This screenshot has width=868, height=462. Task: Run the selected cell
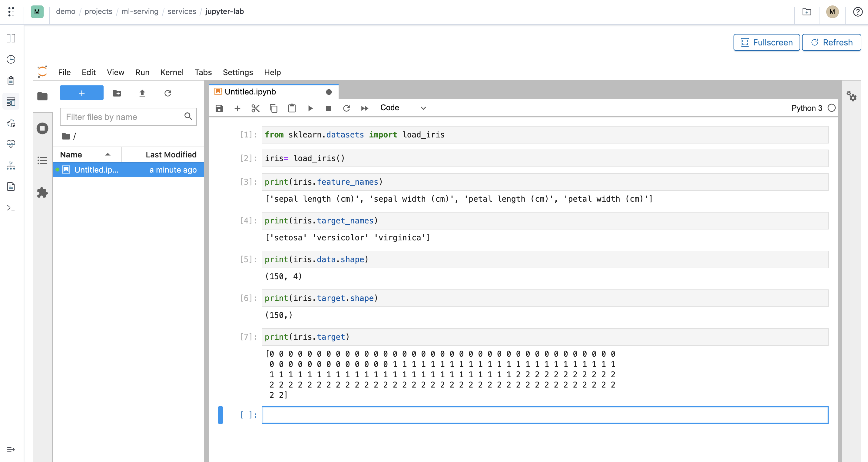coord(310,108)
